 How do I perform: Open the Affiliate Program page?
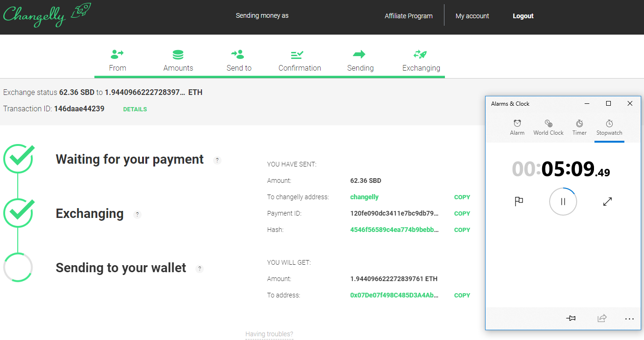point(408,16)
